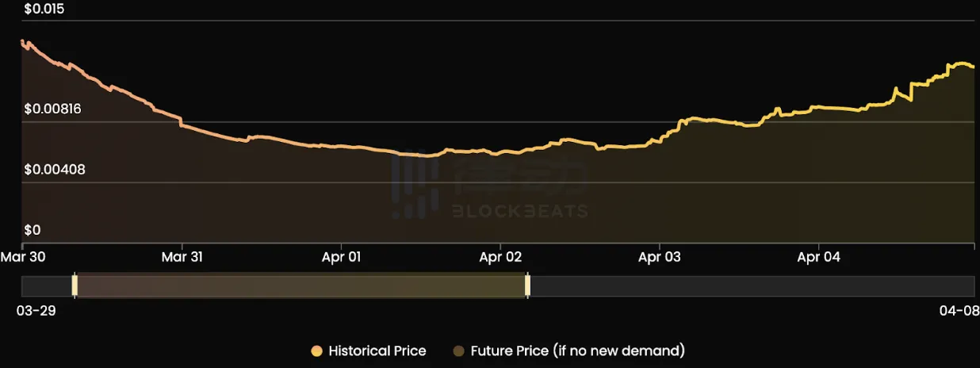The image size is (980, 368).
Task: Click the right handle of the date range slider
Action: [x=527, y=286]
